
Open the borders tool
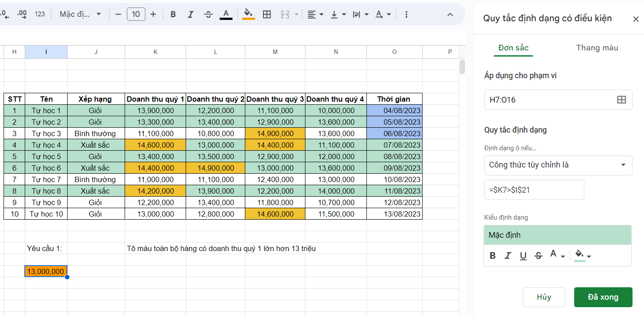(267, 15)
